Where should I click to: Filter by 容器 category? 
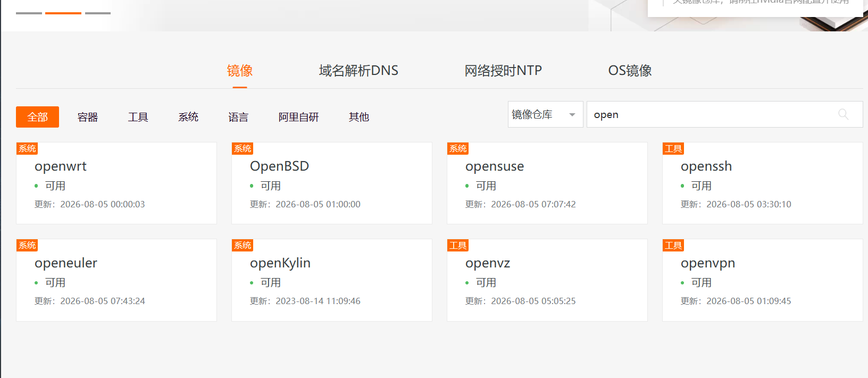tap(88, 117)
